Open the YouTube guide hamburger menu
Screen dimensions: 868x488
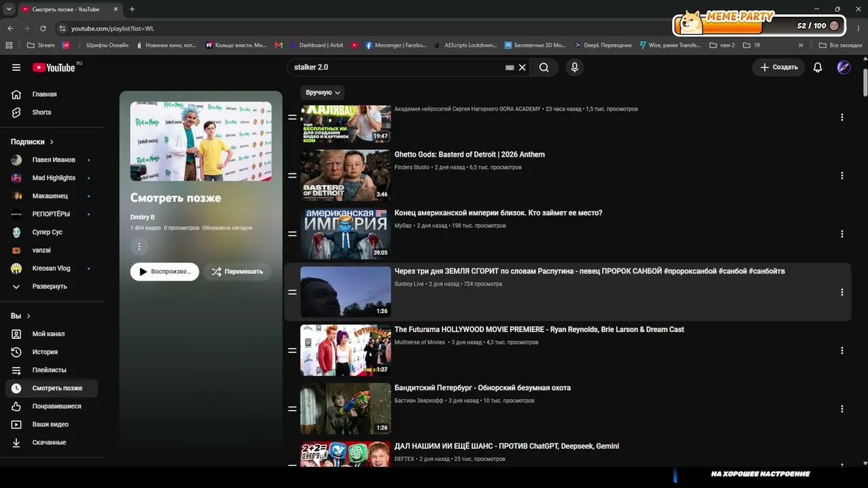[16, 67]
